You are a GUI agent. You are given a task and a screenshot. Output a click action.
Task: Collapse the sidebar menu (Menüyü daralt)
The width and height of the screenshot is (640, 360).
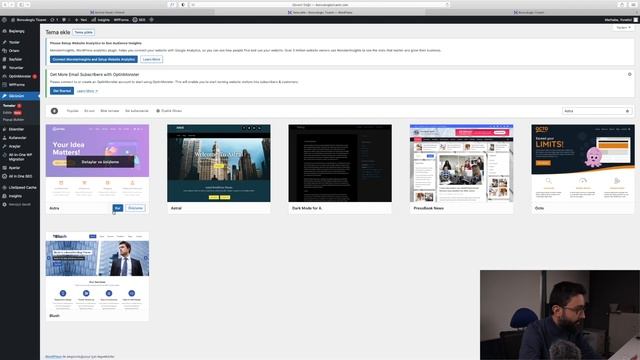(19, 204)
